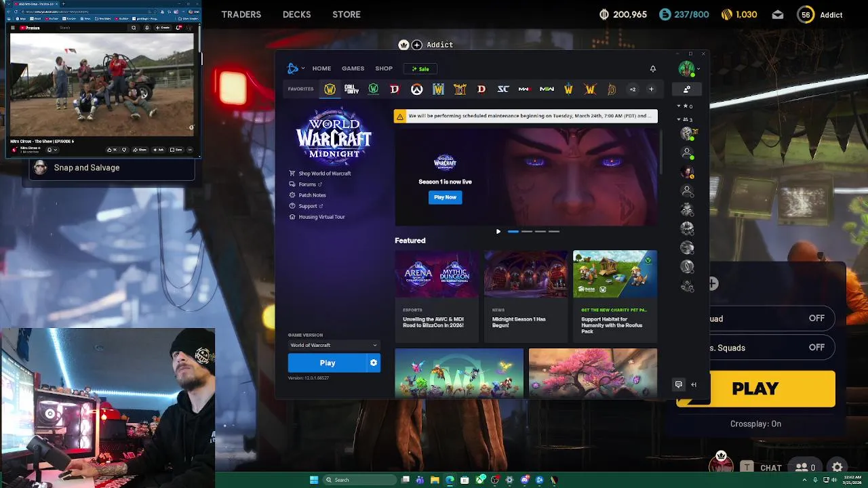This screenshot has height=488, width=868.
Task: Jump to the second carousel slide indicator
Action: pos(527,232)
